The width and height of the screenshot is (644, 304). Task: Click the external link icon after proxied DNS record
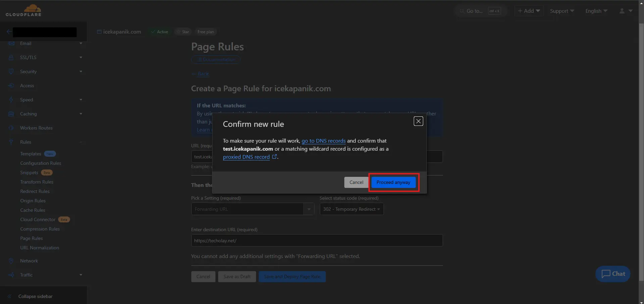pos(274,156)
